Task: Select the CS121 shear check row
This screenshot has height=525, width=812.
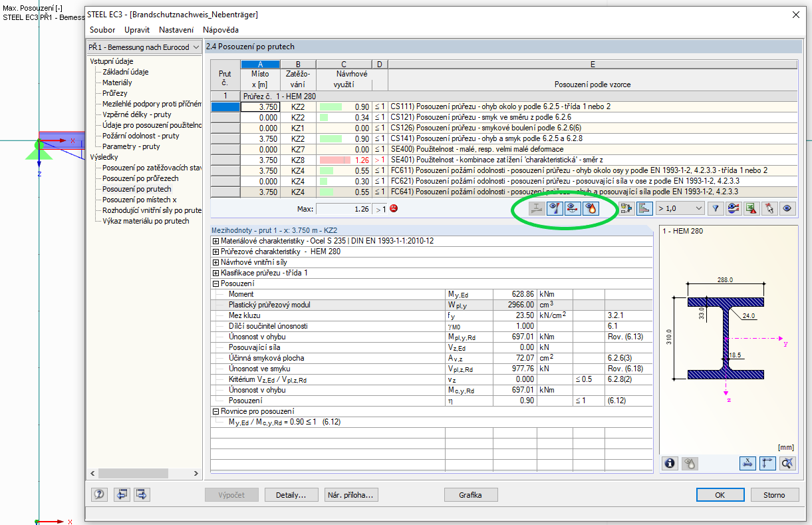Action: 503,117
